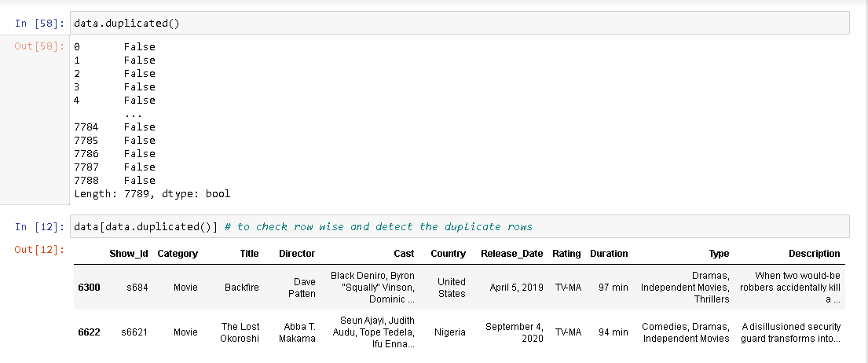Click the 'Length: 7789, dtype: bool' output line
Viewport: 868px width, 363px height.
152,193
